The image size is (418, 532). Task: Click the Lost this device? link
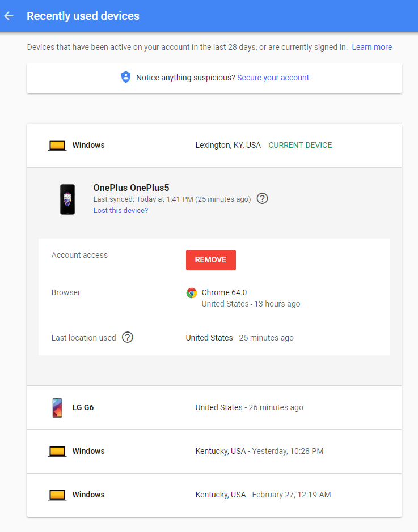pyautogui.click(x=120, y=211)
